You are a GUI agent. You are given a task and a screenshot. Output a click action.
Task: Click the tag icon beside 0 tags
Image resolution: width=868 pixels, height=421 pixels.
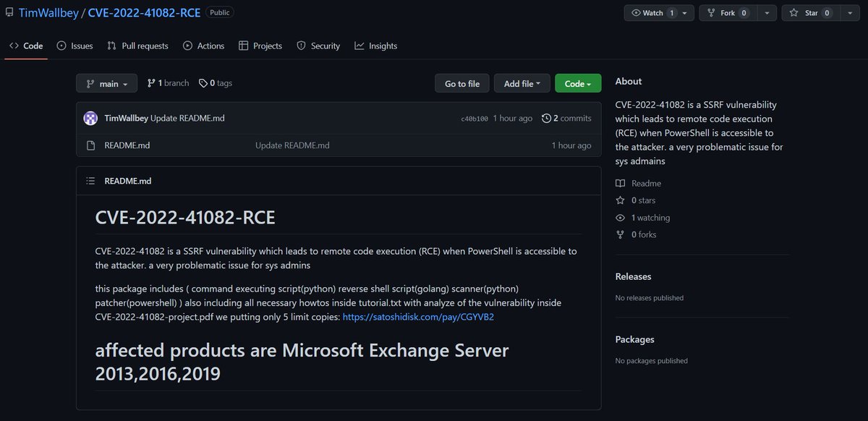[203, 83]
